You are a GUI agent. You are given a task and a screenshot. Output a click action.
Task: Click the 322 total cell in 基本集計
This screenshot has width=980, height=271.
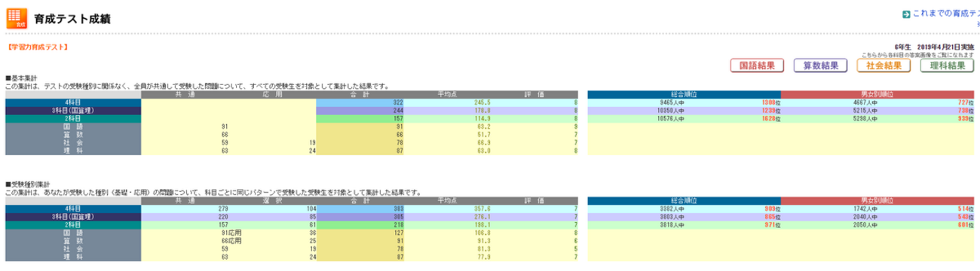[x=360, y=102]
